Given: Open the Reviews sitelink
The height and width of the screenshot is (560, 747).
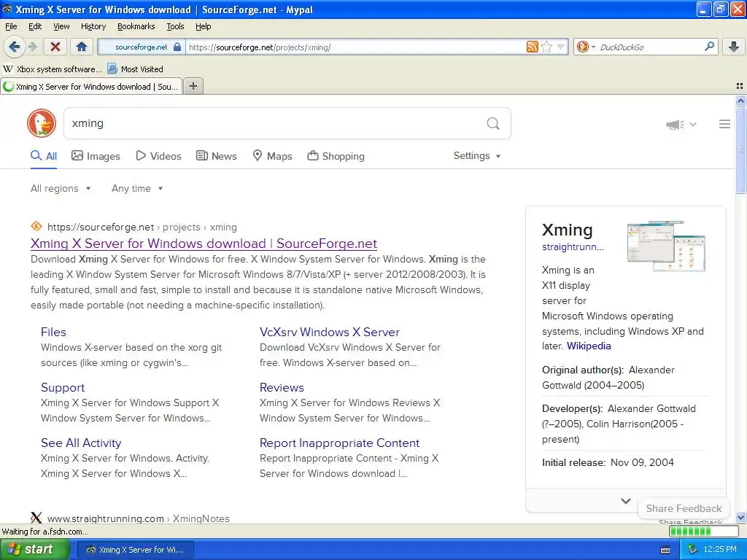Looking at the screenshot, I should [282, 388].
